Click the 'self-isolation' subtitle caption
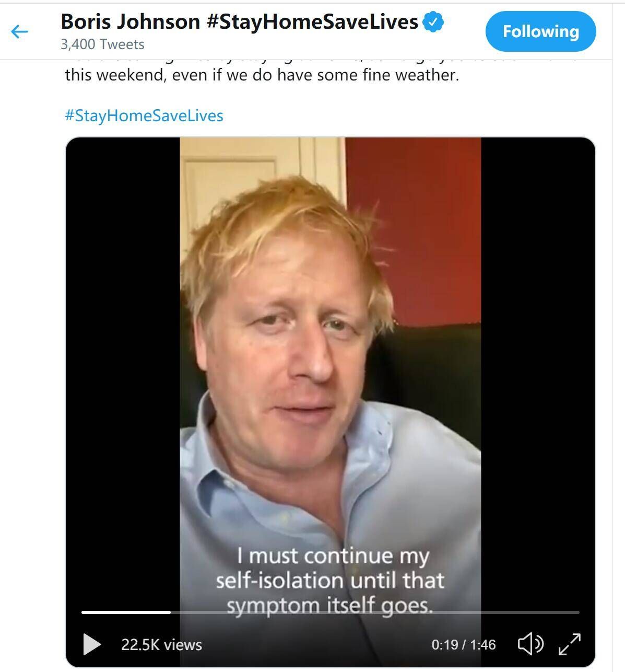This screenshot has height=672, width=625. [x=329, y=581]
